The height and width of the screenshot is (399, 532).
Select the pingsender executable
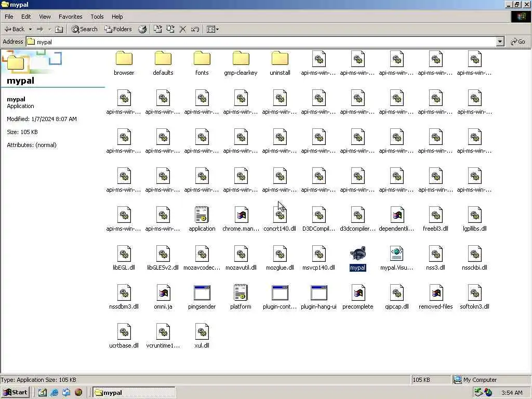tap(202, 297)
